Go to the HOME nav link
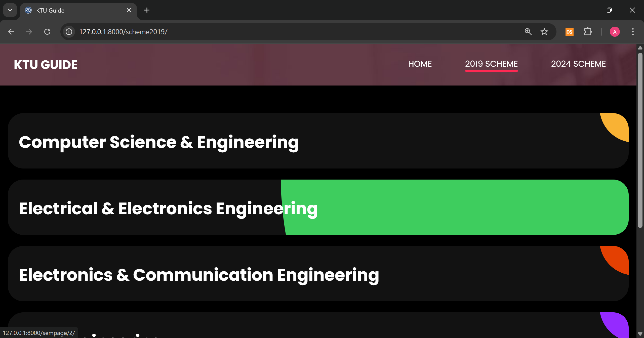 point(420,64)
